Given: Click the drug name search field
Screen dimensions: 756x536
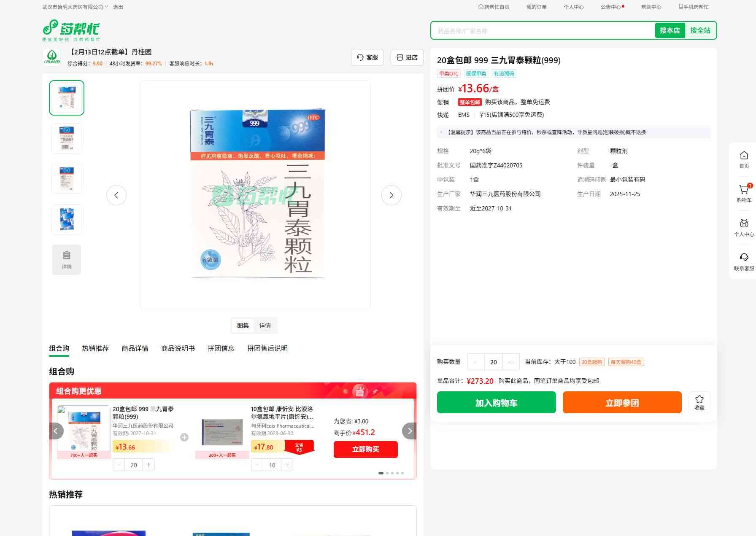Looking at the screenshot, I should [542, 31].
